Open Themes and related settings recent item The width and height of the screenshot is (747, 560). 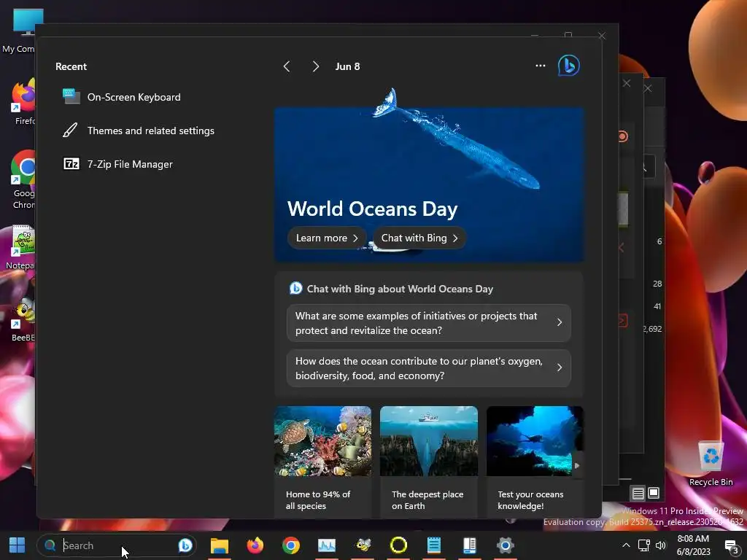(138, 131)
